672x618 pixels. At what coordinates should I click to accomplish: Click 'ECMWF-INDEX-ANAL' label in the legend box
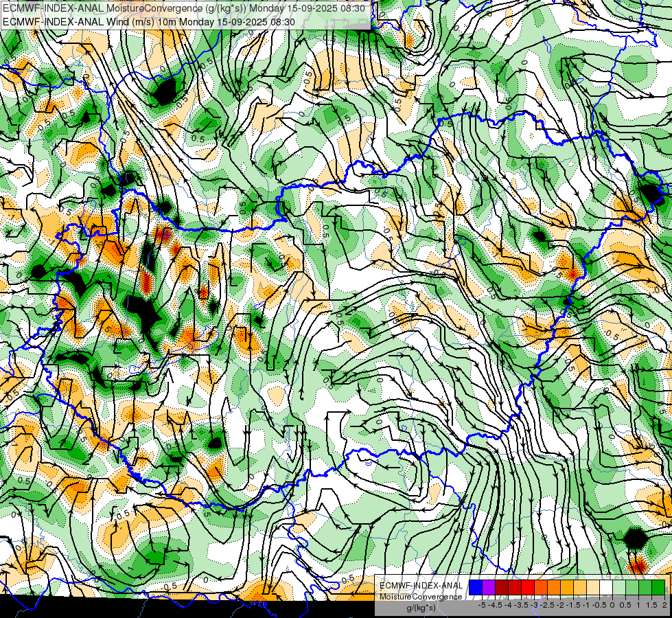pos(421,586)
